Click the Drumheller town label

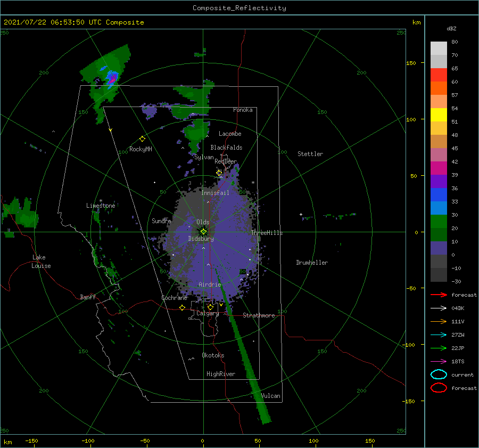tap(312, 263)
